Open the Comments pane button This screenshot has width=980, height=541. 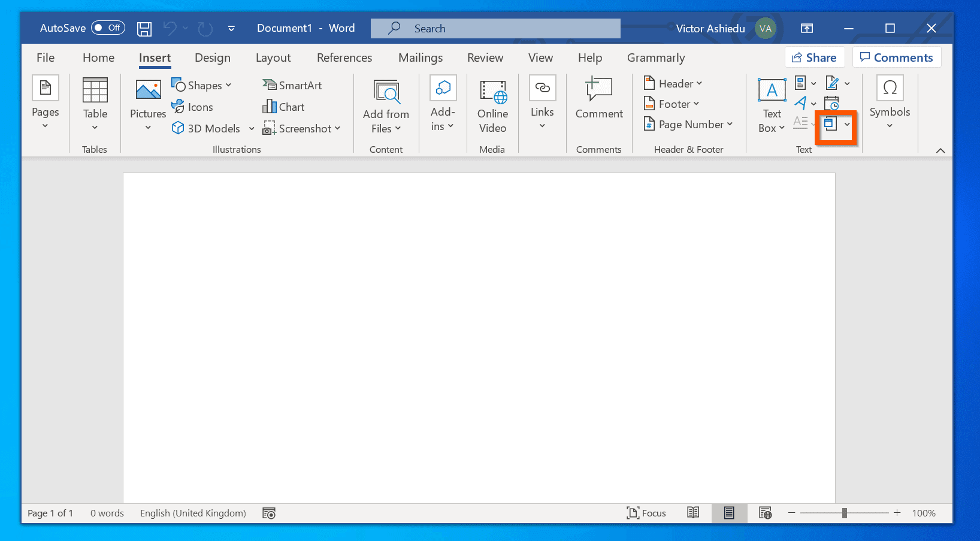[x=897, y=58]
